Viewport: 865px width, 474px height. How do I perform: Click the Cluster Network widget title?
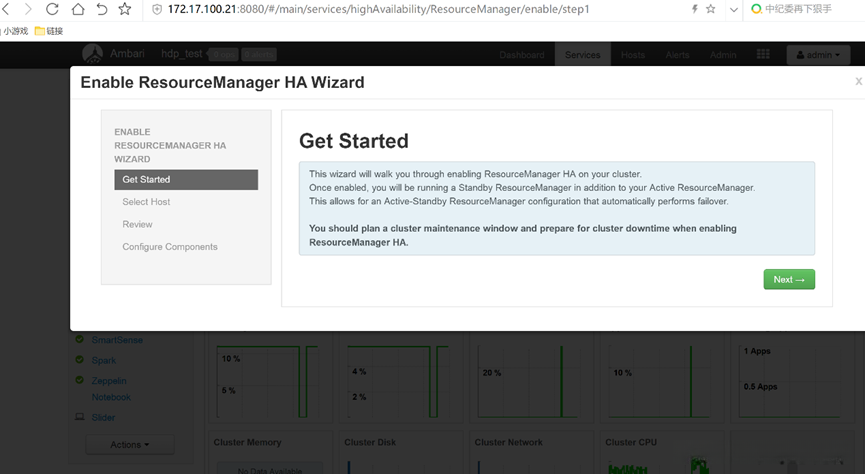(x=509, y=443)
